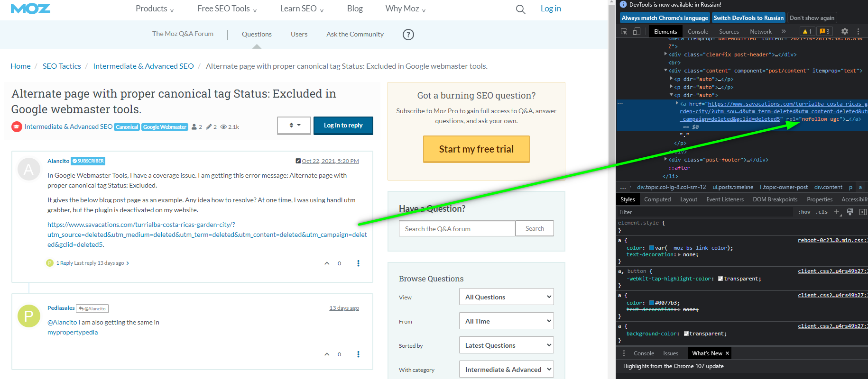Activate the DevTools inspect element picker
The width and height of the screenshot is (868, 379).
(x=624, y=32)
